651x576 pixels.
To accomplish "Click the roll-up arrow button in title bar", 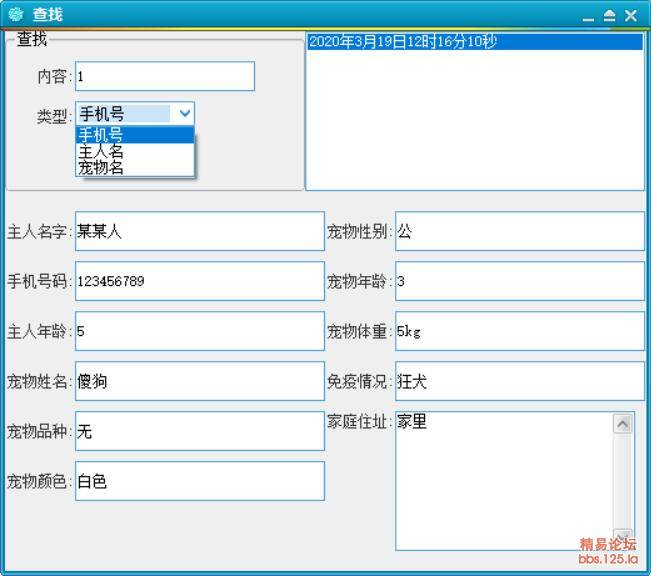I will [x=609, y=16].
